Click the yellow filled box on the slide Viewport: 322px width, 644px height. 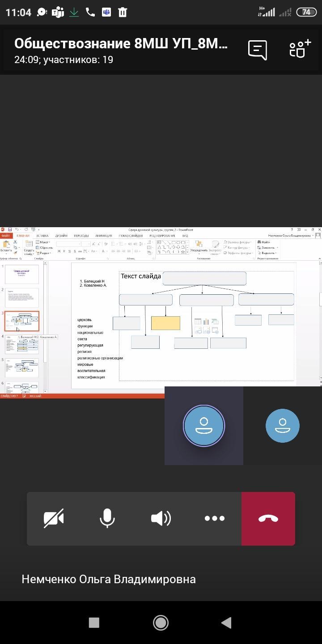(x=165, y=323)
